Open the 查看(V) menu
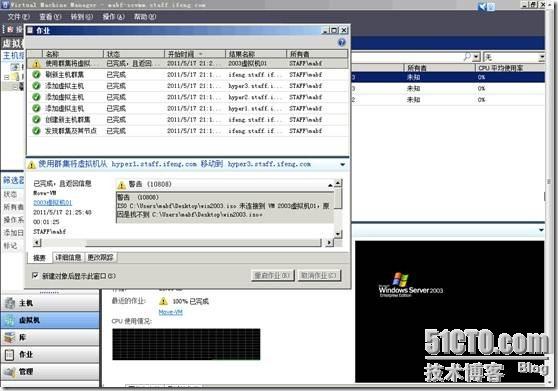The image size is (558, 391). [50, 17]
